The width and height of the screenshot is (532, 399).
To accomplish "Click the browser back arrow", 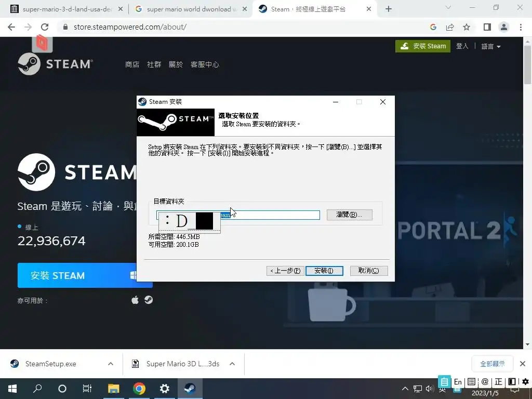I will (x=11, y=27).
